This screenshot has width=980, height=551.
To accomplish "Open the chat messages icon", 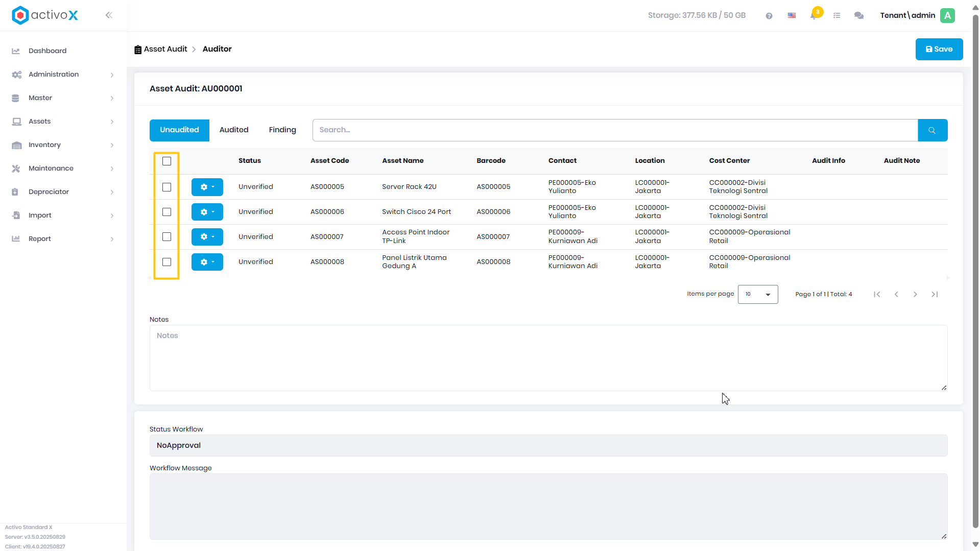I will (859, 16).
